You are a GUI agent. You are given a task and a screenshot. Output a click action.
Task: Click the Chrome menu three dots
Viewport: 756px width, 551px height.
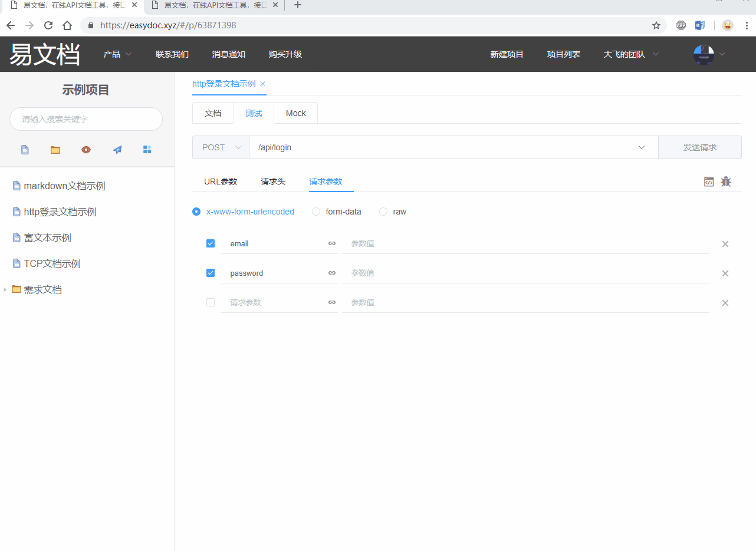click(746, 25)
